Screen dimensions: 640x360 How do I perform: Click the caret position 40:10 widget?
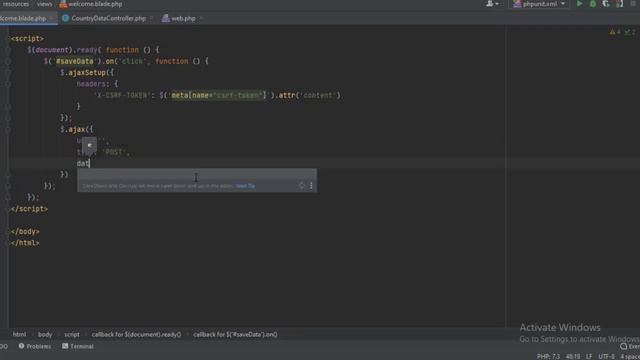(x=573, y=356)
